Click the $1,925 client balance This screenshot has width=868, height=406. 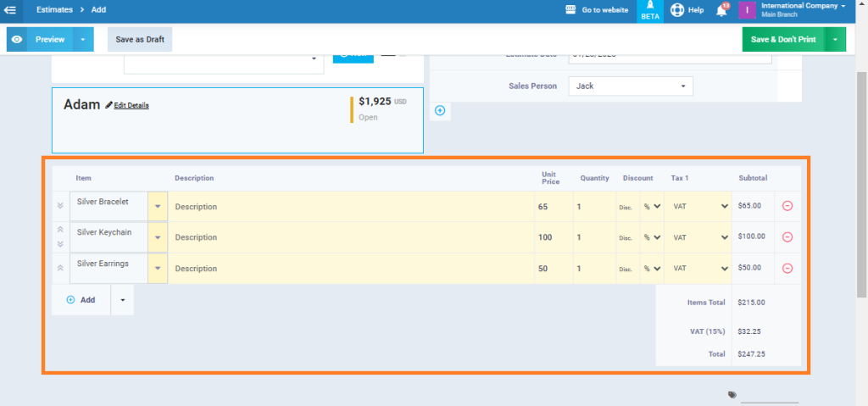click(x=375, y=102)
